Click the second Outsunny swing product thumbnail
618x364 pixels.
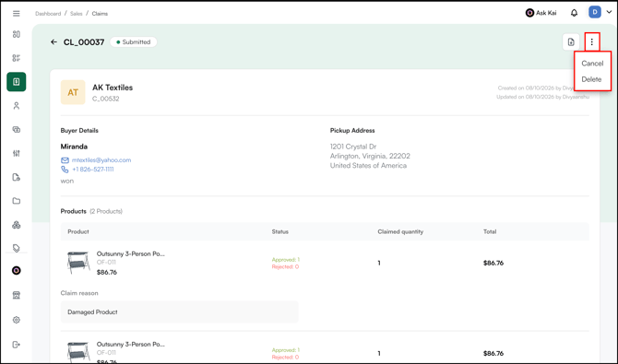[x=78, y=352]
